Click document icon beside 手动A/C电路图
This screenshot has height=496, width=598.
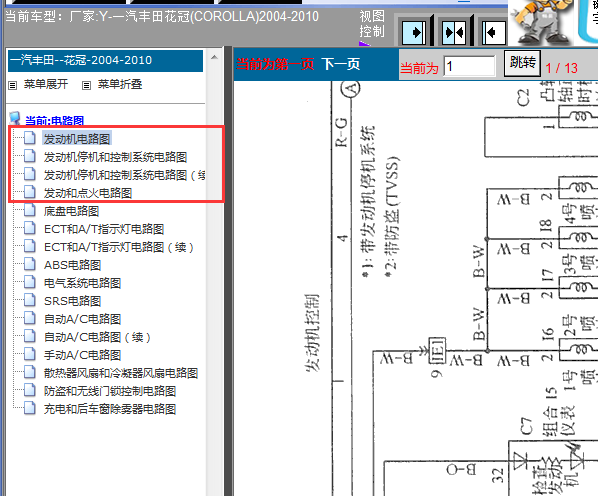coord(30,355)
